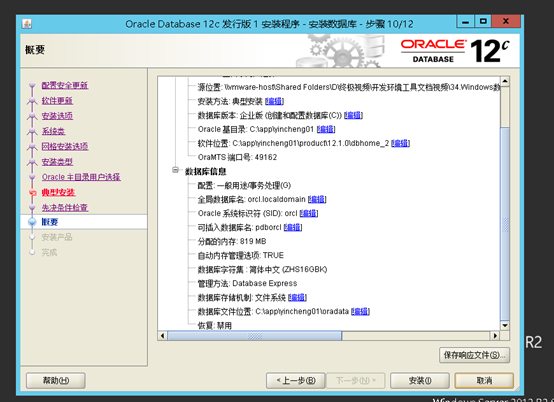The height and width of the screenshot is (402, 554).
Task: Select the 恢复: 禁用 row
Action: [x=214, y=325]
